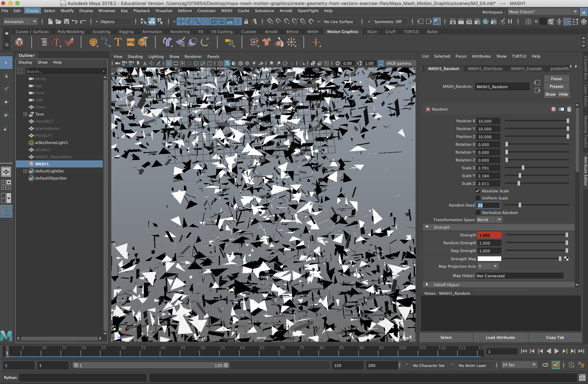The image size is (588, 384).
Task: Click the SVG tool shelf icon
Action: tap(131, 42)
